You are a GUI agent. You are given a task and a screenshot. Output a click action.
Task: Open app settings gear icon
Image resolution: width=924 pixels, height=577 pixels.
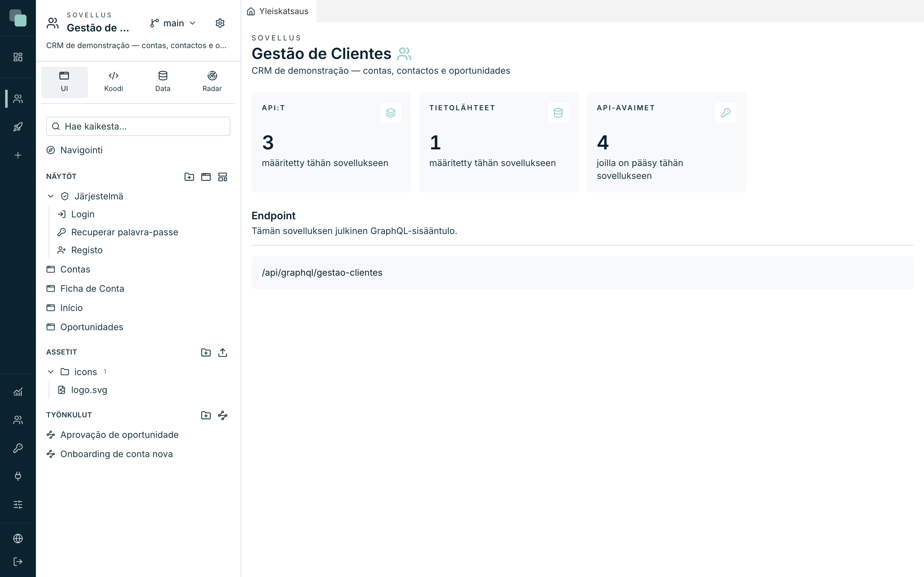220,23
